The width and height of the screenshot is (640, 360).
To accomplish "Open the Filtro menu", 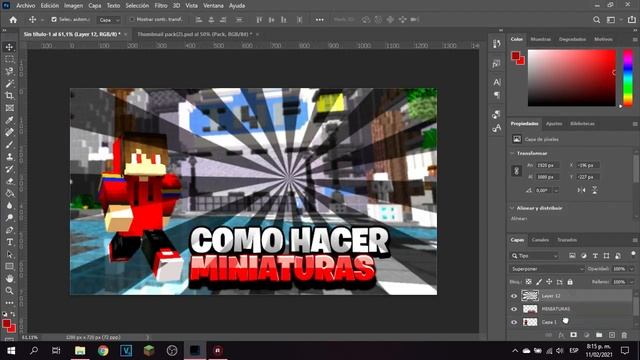I will 161,6.
